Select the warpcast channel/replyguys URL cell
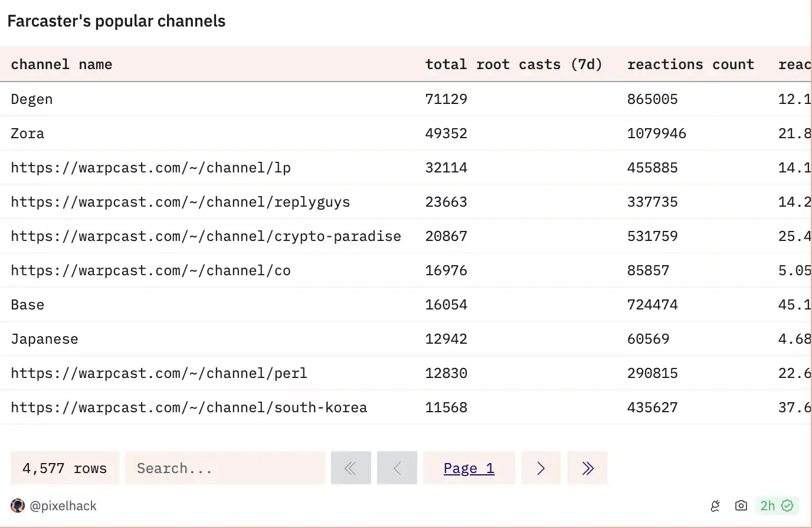This screenshot has width=812, height=528. tap(180, 202)
